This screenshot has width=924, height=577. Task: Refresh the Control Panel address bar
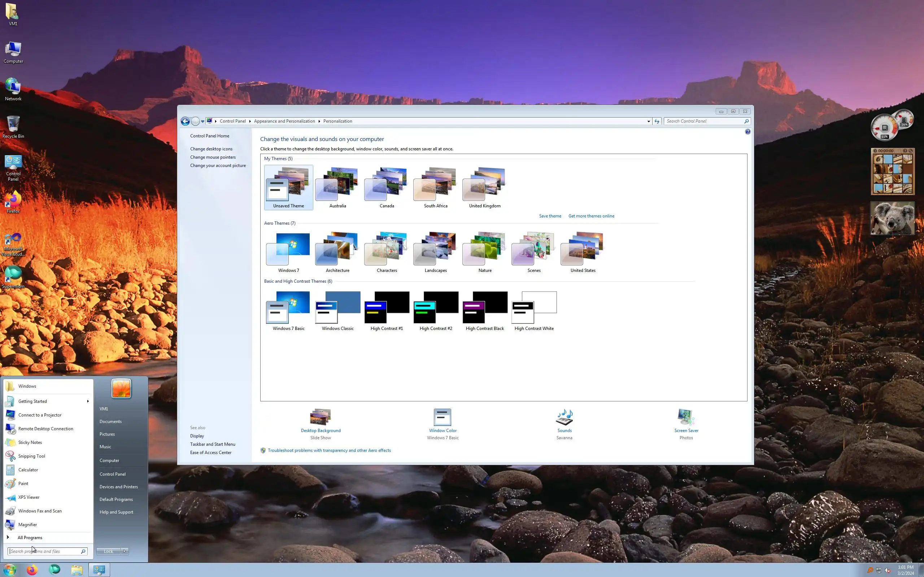click(657, 122)
